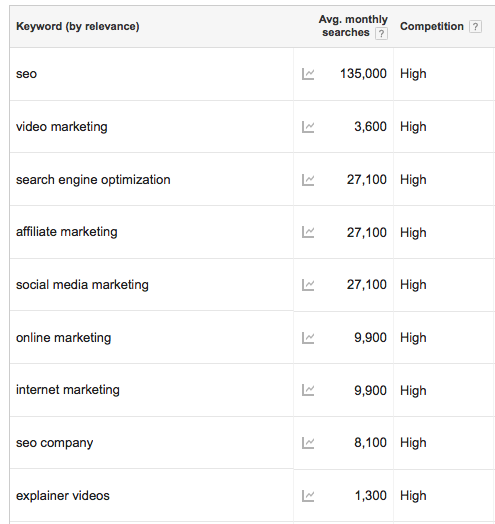The height and width of the screenshot is (524, 495).
Task: Click the social media marketing keyword
Action: 82,285
